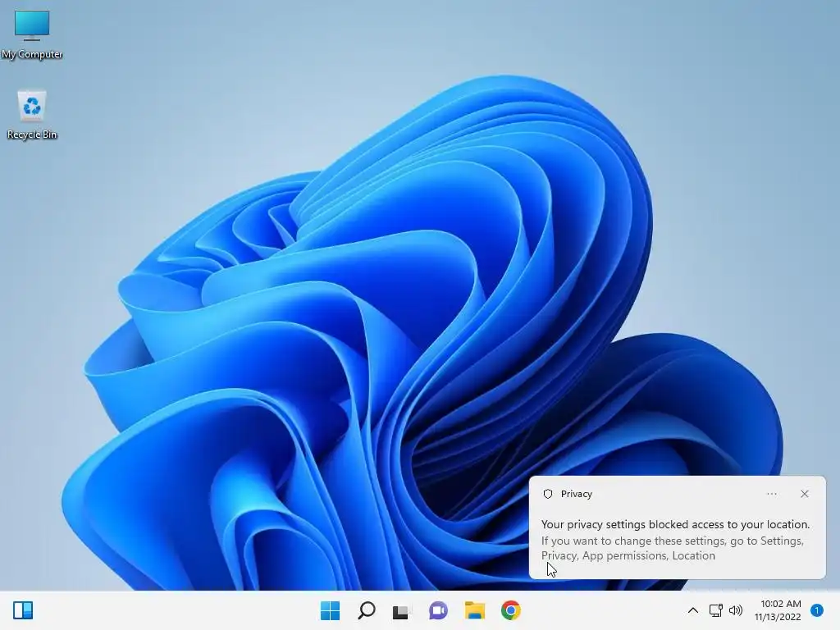The width and height of the screenshot is (840, 630).
Task: Open the clock and date flyout
Action: [778, 610]
